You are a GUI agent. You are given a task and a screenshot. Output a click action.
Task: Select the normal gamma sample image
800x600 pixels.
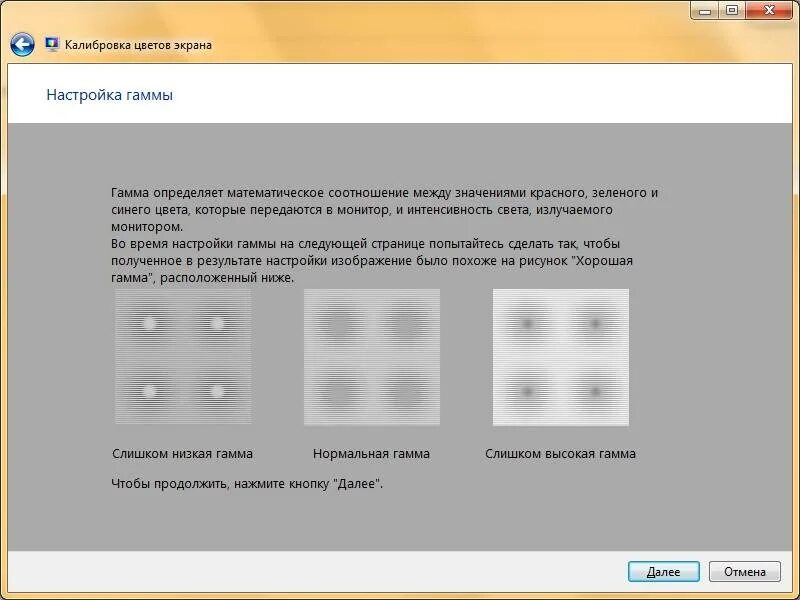coord(372,357)
